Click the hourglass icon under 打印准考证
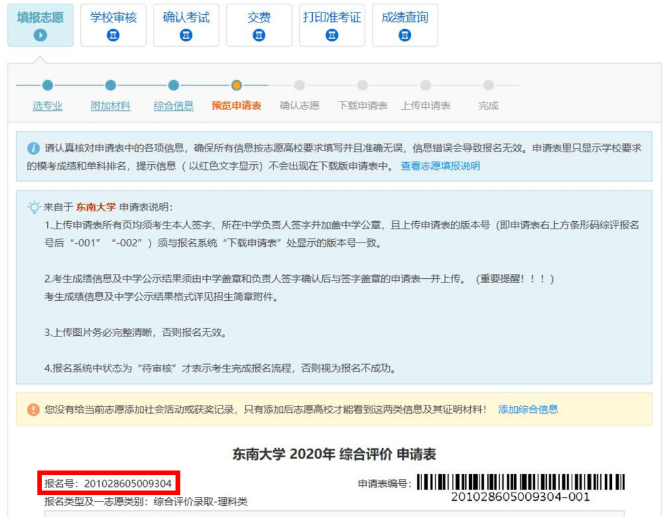This screenshot has width=667, height=528. [332, 35]
